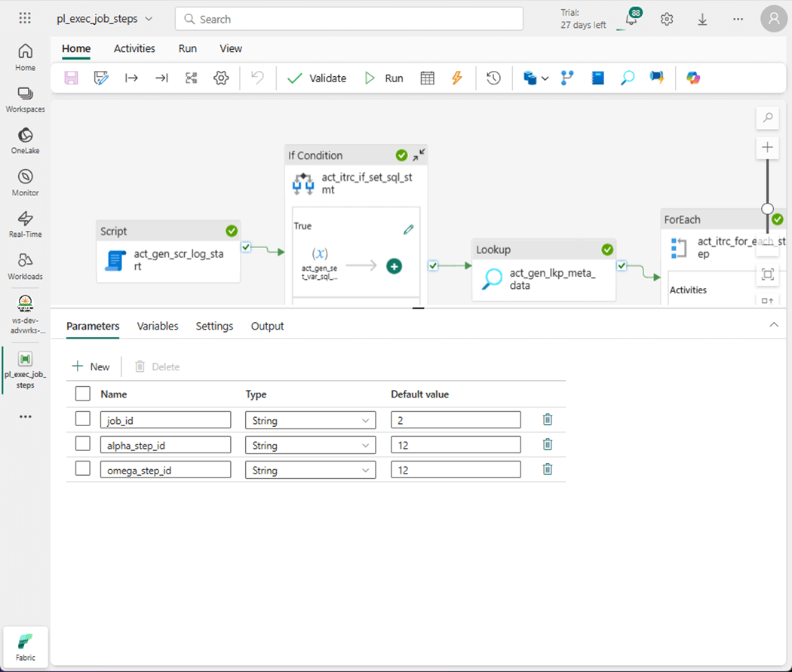Open OneLake from the left sidebar
This screenshot has width=792, height=672.
25,140
